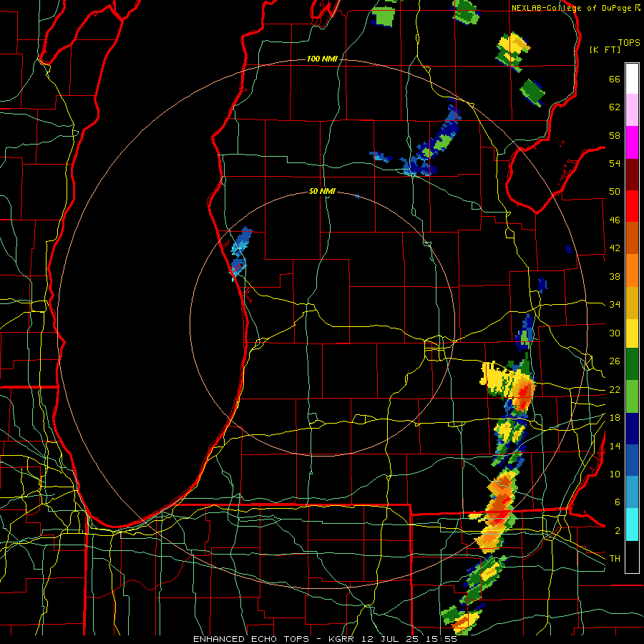Click the '58' legend value

615,135
